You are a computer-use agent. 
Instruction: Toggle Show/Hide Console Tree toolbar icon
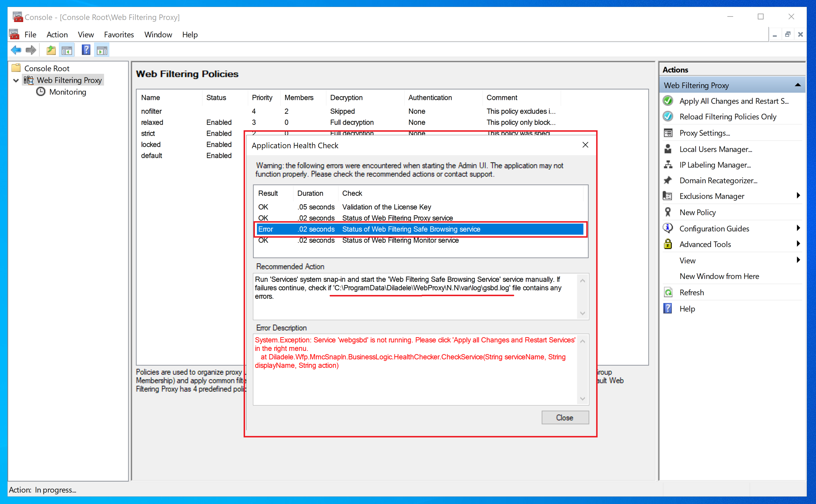(67, 50)
